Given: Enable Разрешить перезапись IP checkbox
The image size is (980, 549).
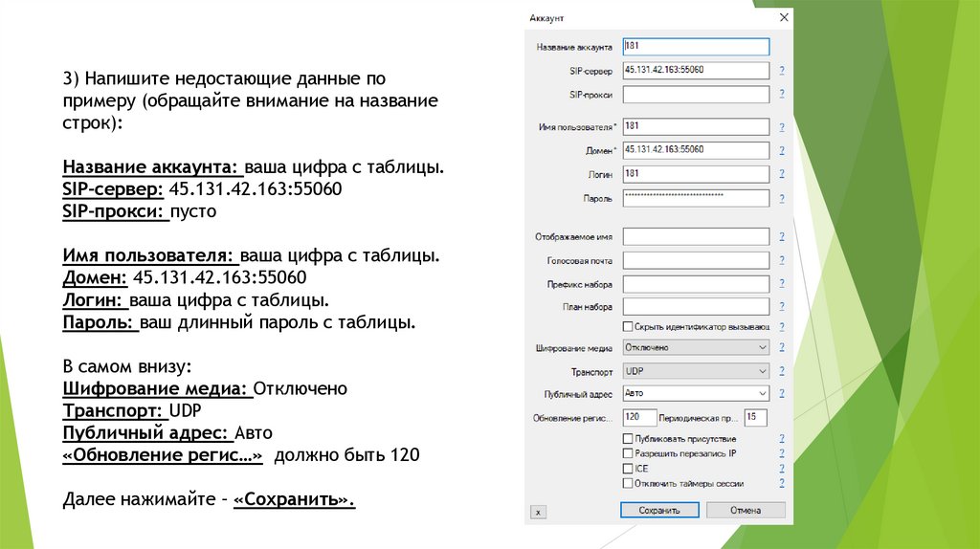Looking at the screenshot, I should coord(628,453).
